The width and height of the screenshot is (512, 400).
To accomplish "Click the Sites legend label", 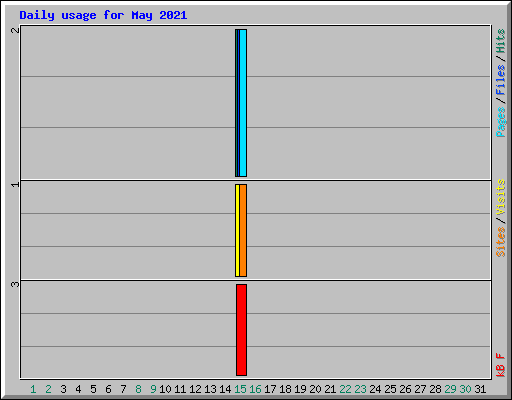I will (x=501, y=242).
